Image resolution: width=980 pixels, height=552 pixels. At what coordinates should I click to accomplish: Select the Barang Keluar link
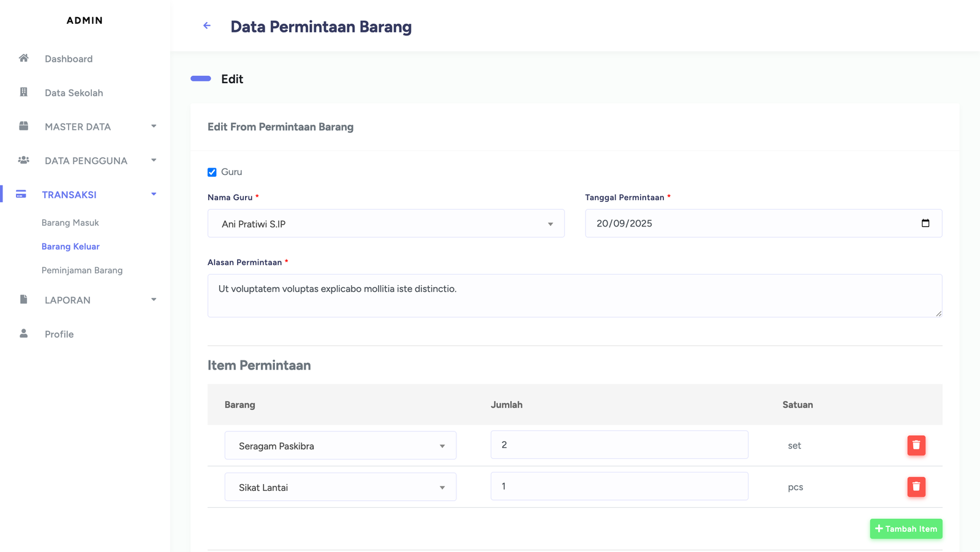pos(70,247)
